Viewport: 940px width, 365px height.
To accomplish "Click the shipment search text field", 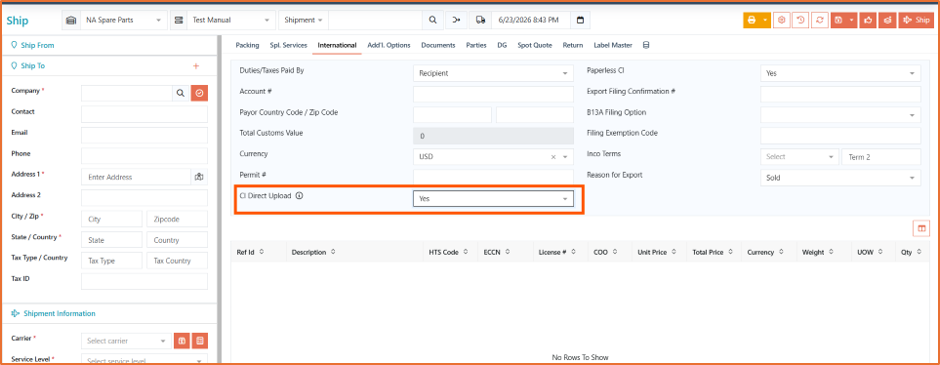I will (375, 20).
